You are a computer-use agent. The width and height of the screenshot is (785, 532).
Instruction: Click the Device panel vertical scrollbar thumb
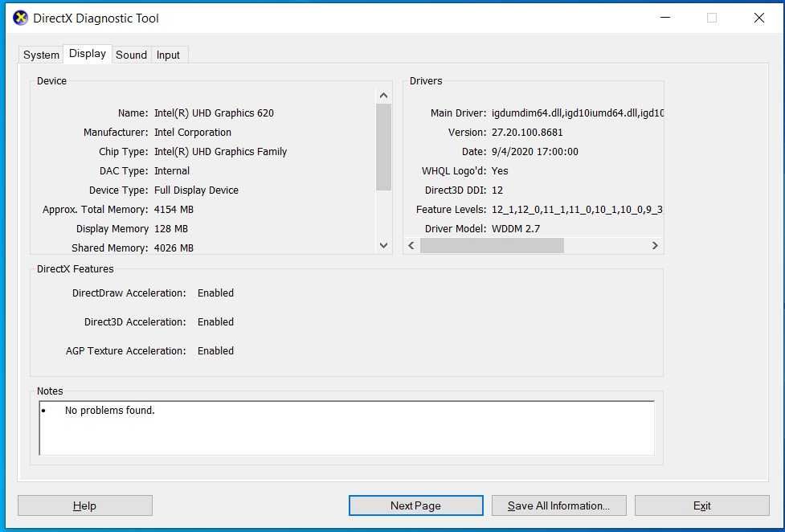pyautogui.click(x=383, y=147)
